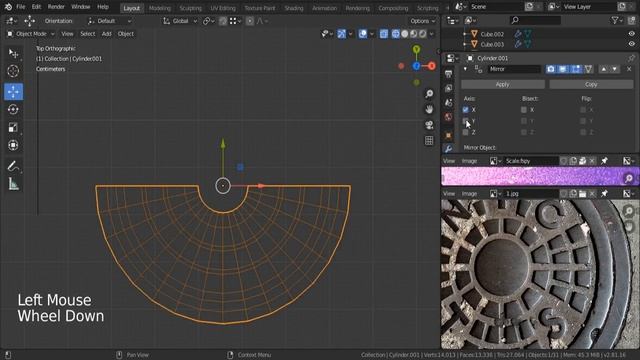
Task: Open the Options dropdown
Action: (422, 21)
